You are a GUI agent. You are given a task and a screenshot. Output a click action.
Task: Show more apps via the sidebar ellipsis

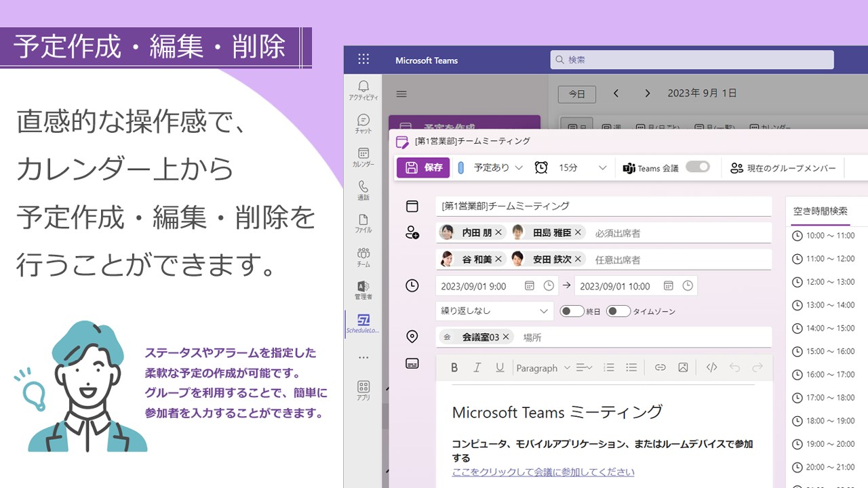coord(363,357)
